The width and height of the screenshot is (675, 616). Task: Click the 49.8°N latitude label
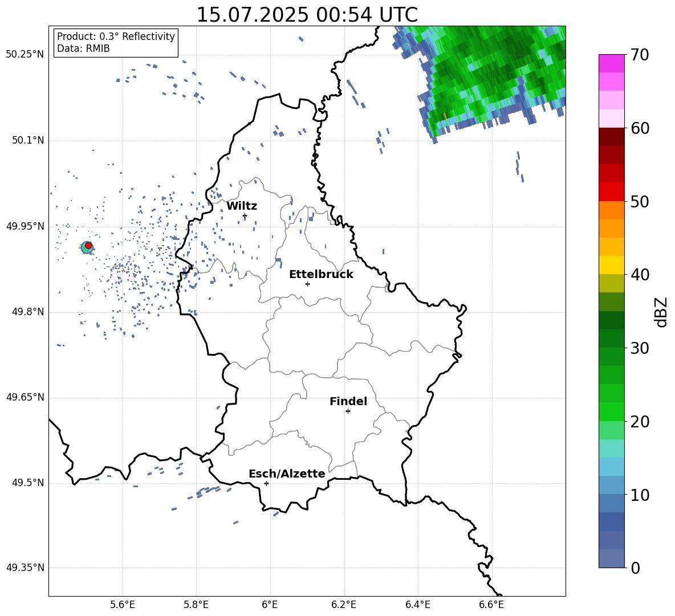click(x=28, y=312)
